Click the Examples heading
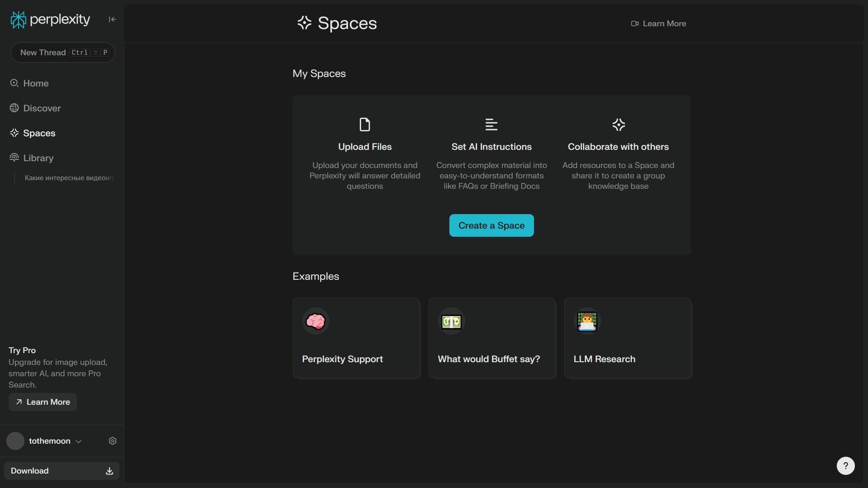This screenshot has height=488, width=868. (316, 277)
